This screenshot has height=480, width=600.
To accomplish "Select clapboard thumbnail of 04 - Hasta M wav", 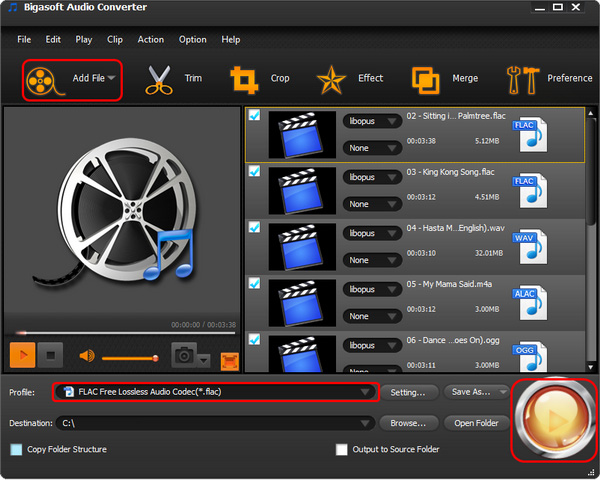I will [302, 247].
